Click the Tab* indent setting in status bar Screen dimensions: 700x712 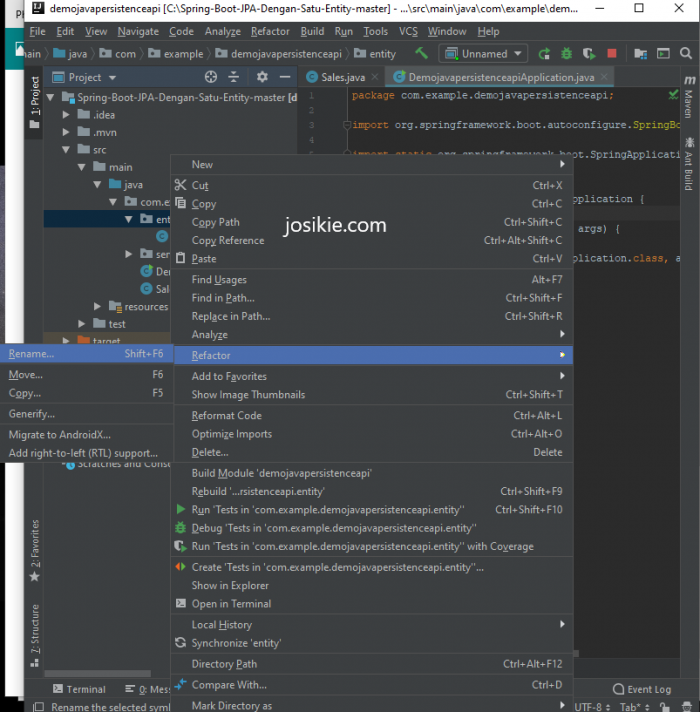(635, 707)
